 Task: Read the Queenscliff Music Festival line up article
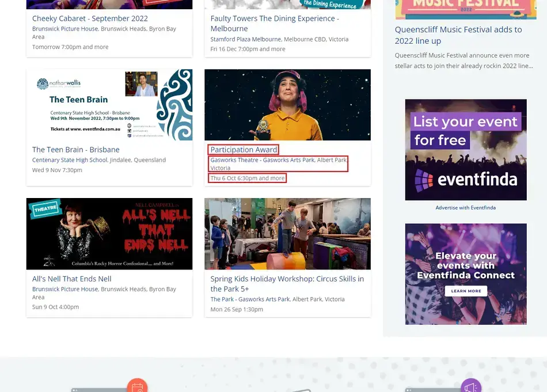click(x=458, y=35)
